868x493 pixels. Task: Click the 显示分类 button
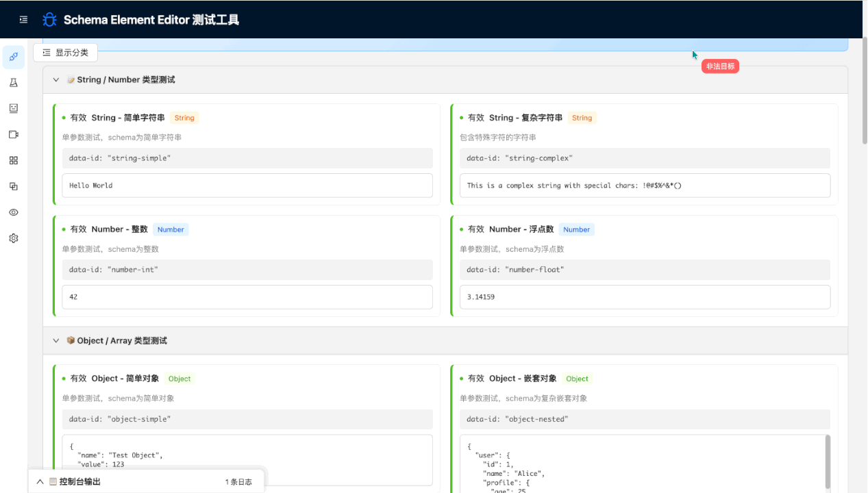66,53
